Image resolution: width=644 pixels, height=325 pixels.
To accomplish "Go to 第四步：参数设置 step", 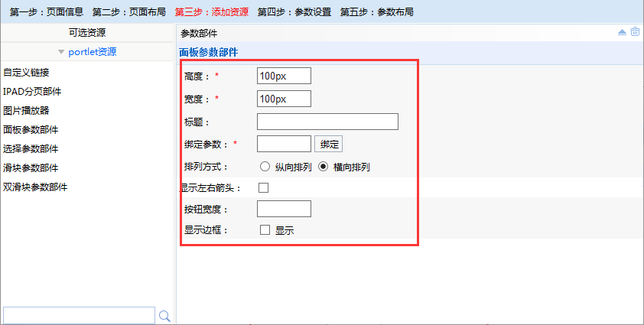I will (x=294, y=12).
